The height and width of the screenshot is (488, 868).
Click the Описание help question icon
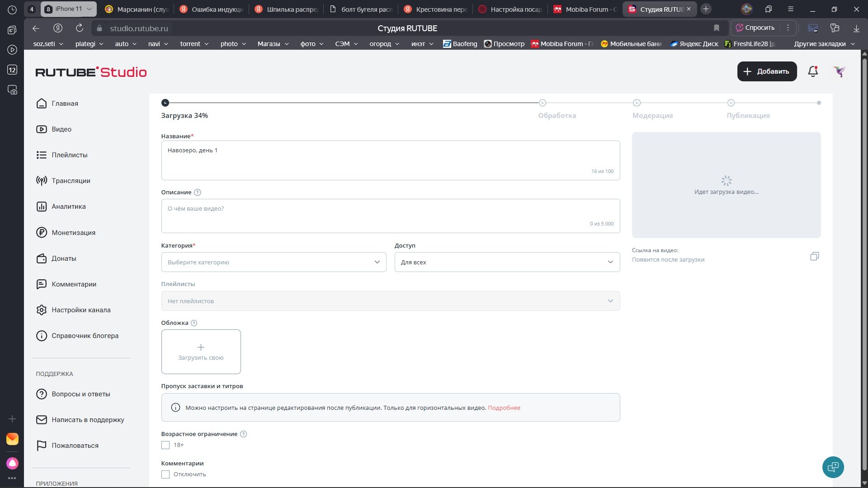tap(197, 192)
